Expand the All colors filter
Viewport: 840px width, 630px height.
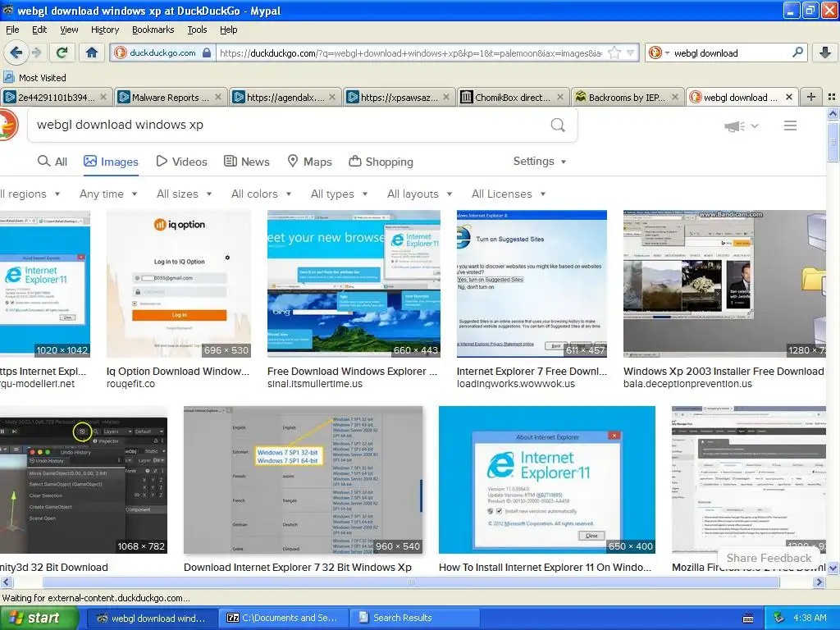(262, 194)
